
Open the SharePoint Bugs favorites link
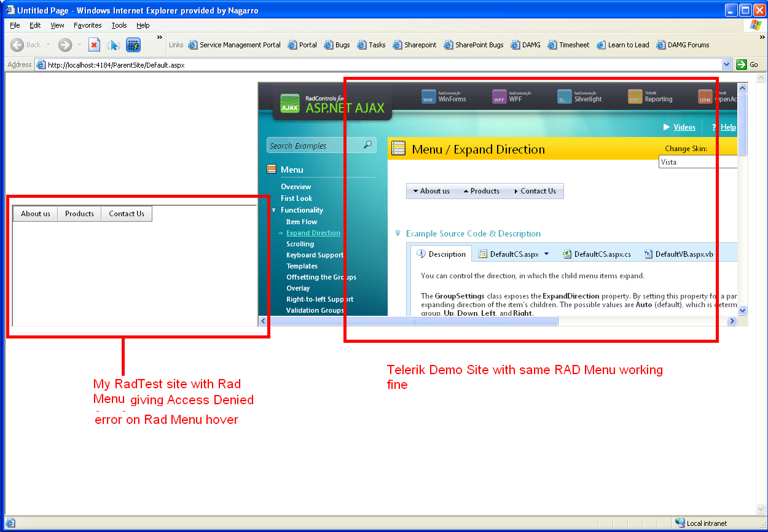pyautogui.click(x=474, y=45)
